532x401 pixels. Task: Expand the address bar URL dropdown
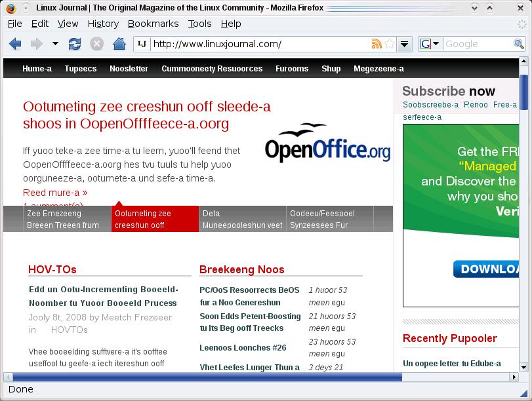click(x=405, y=44)
